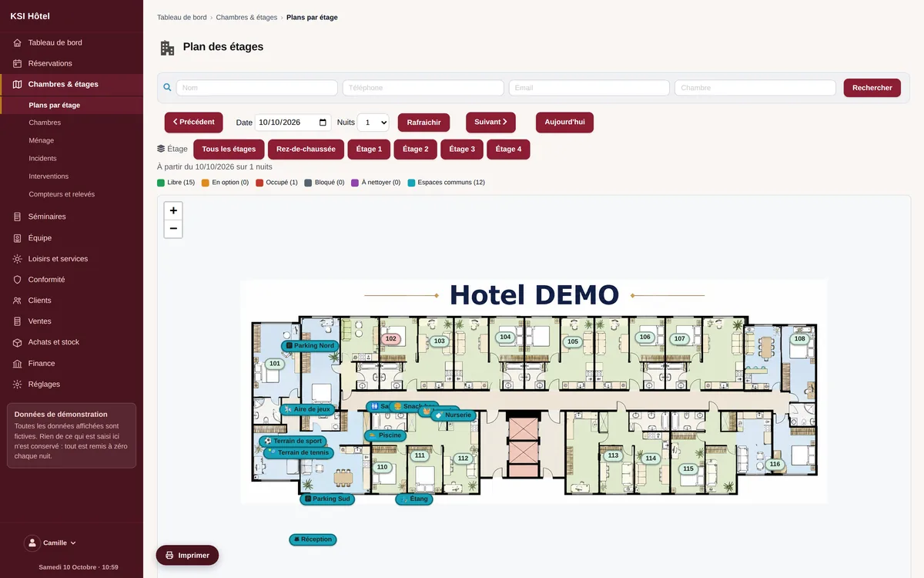Switch to Étage 1 floor
This screenshot has height=578, width=924.
coord(369,150)
